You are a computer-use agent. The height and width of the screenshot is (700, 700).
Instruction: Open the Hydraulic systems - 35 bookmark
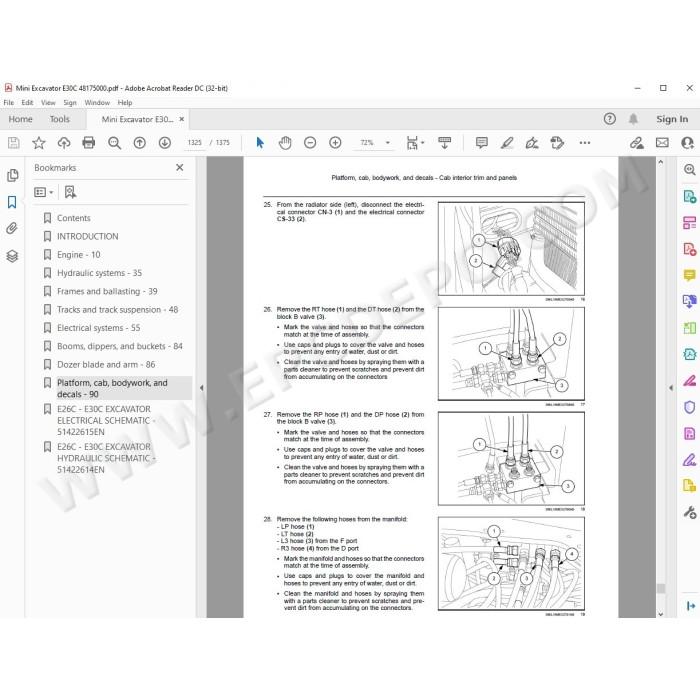(100, 273)
